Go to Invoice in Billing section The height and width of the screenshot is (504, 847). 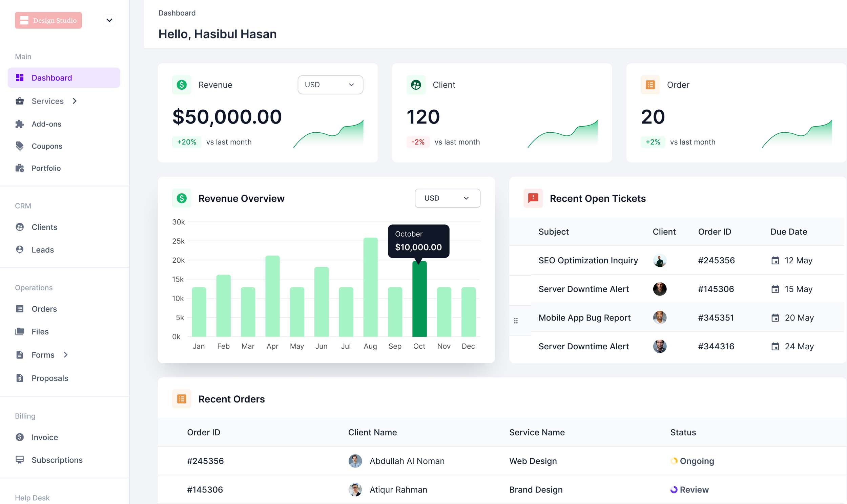[44, 437]
